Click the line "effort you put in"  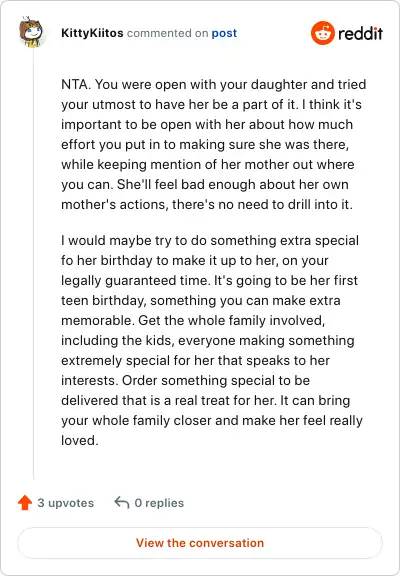[x=205, y=144]
